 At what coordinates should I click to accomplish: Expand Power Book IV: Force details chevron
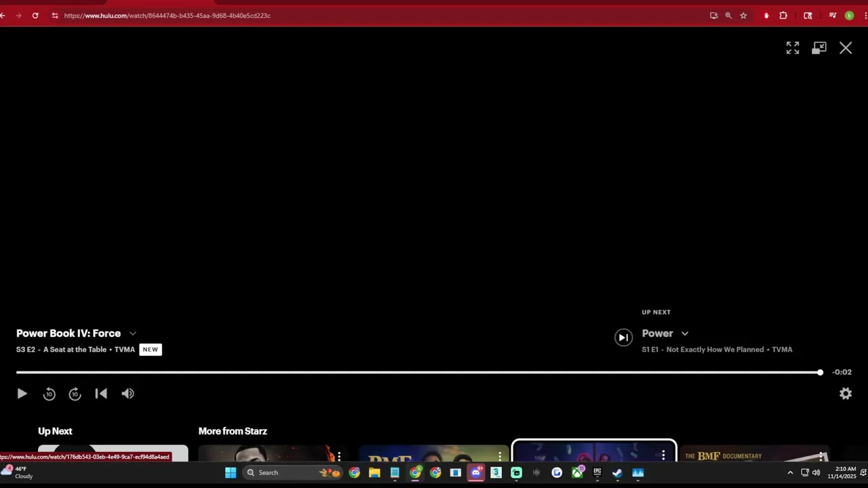point(133,333)
